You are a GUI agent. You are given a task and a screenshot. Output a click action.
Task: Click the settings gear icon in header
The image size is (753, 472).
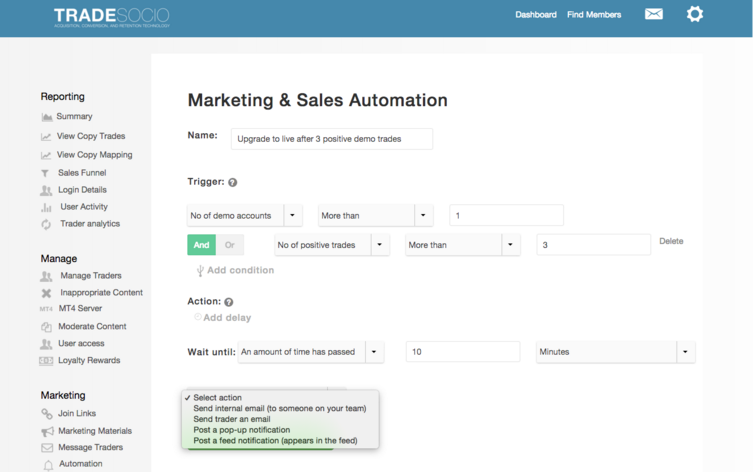tap(695, 14)
